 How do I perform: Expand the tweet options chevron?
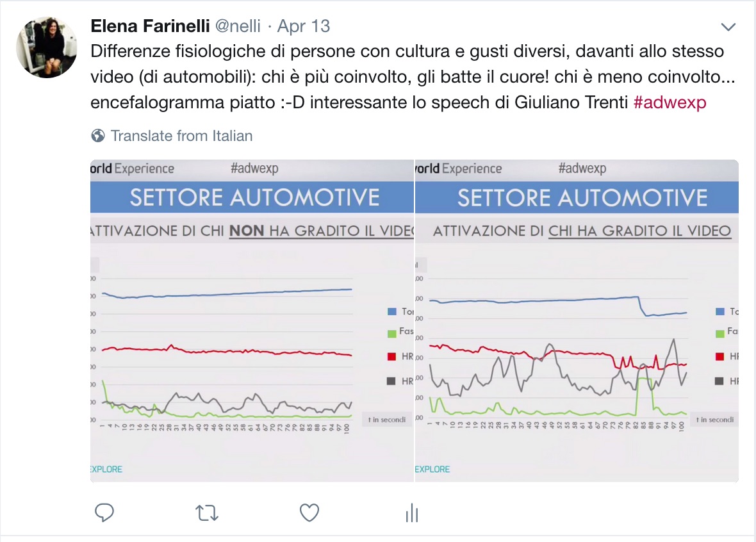728,27
